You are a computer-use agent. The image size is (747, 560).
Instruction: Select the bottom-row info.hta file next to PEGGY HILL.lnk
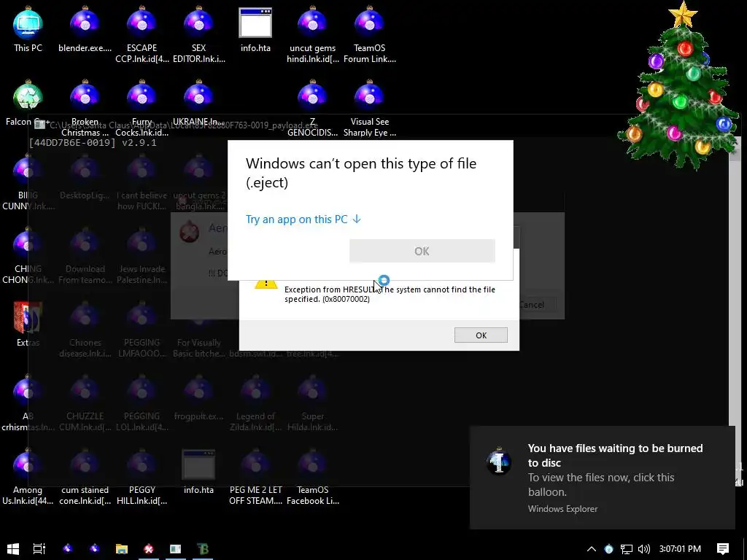click(198, 472)
